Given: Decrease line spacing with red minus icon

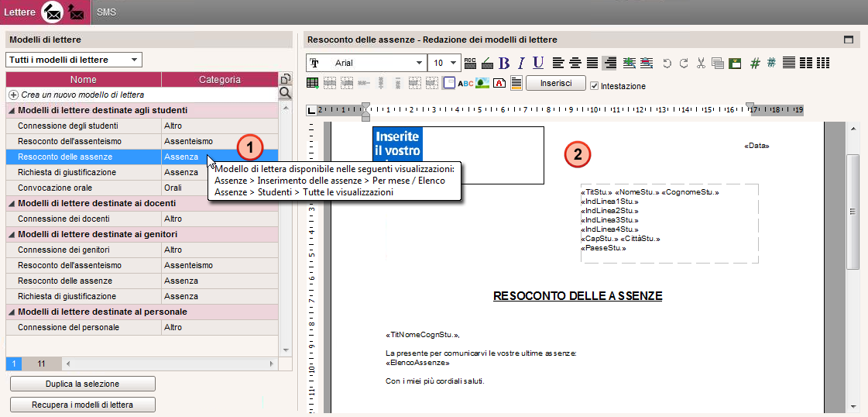Looking at the screenshot, I should pyautogui.click(x=646, y=63).
